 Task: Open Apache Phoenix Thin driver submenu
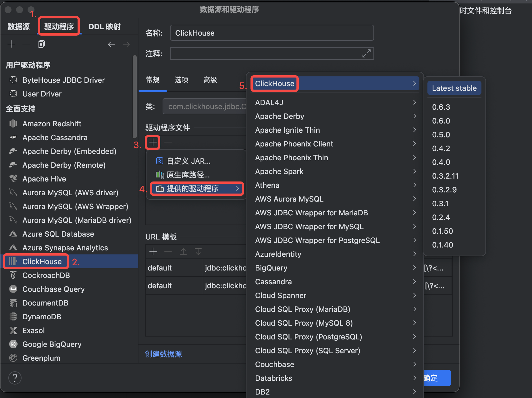tap(335, 157)
